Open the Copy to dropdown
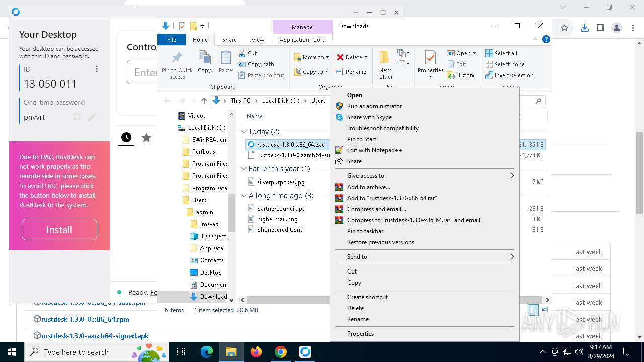Screen dimensions: 644x362 coord(311,72)
